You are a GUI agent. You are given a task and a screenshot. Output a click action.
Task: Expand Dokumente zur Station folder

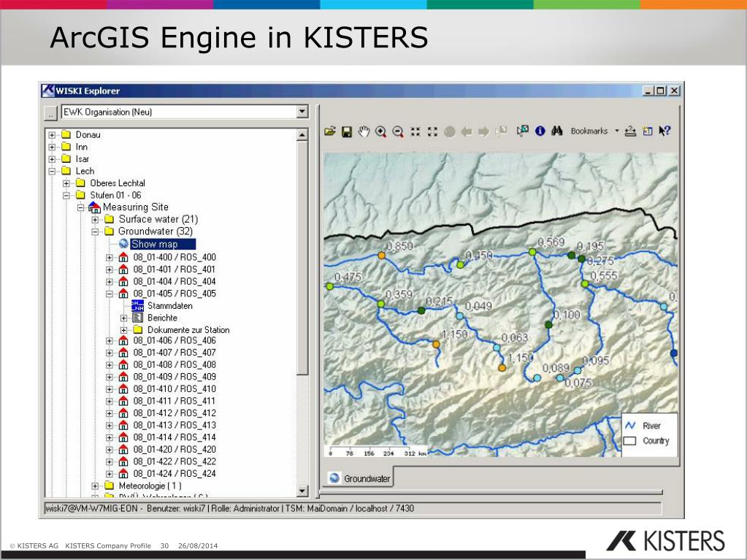(124, 330)
